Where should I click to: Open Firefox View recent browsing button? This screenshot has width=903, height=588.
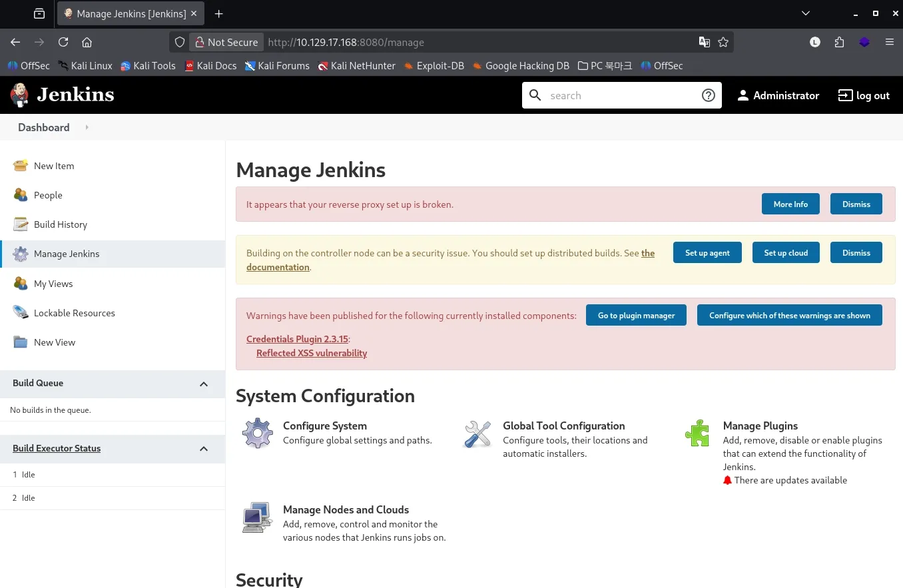tap(39, 13)
